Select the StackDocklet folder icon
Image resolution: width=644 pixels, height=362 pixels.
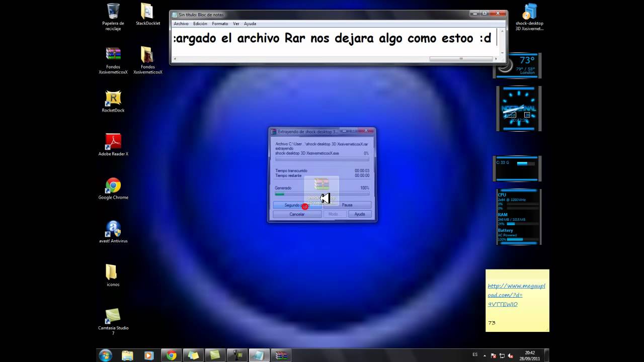tap(147, 15)
